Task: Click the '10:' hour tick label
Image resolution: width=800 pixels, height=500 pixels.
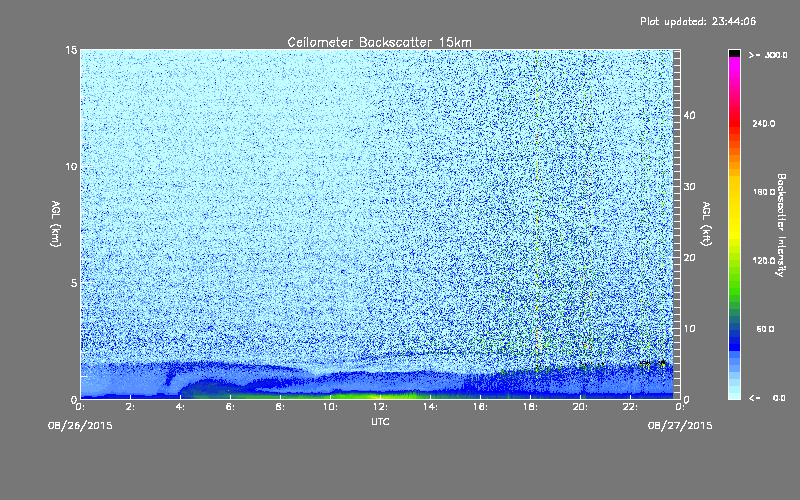Action: [330, 407]
